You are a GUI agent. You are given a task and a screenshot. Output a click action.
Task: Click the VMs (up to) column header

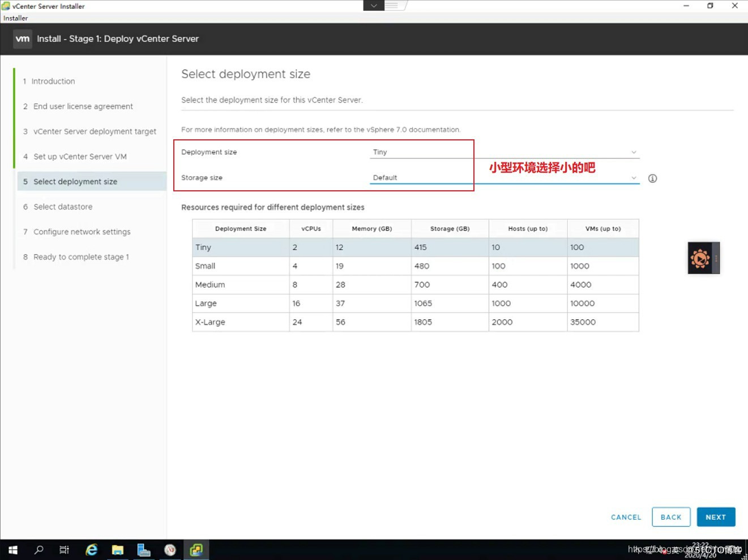[x=603, y=229]
